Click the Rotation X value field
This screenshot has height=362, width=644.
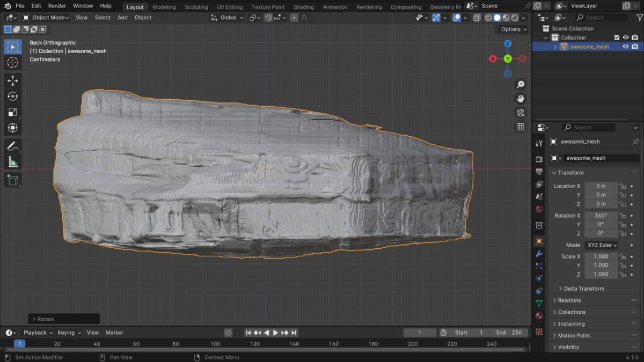click(x=601, y=216)
